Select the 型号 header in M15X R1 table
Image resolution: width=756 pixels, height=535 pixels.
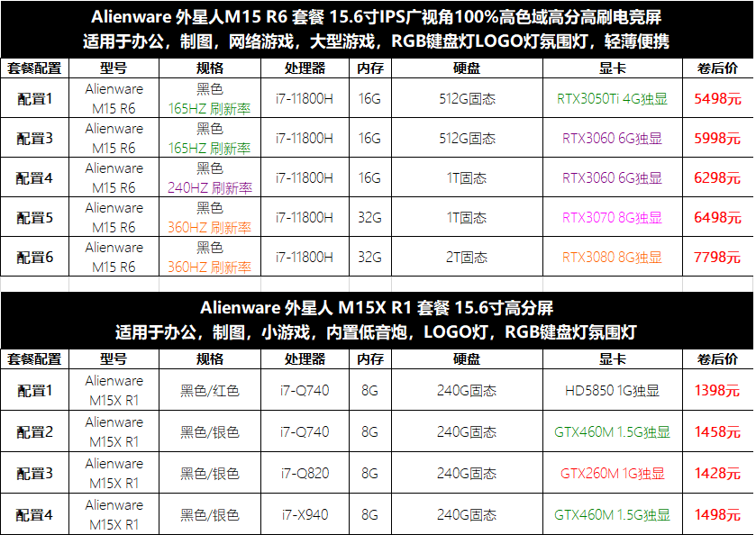coord(114,359)
